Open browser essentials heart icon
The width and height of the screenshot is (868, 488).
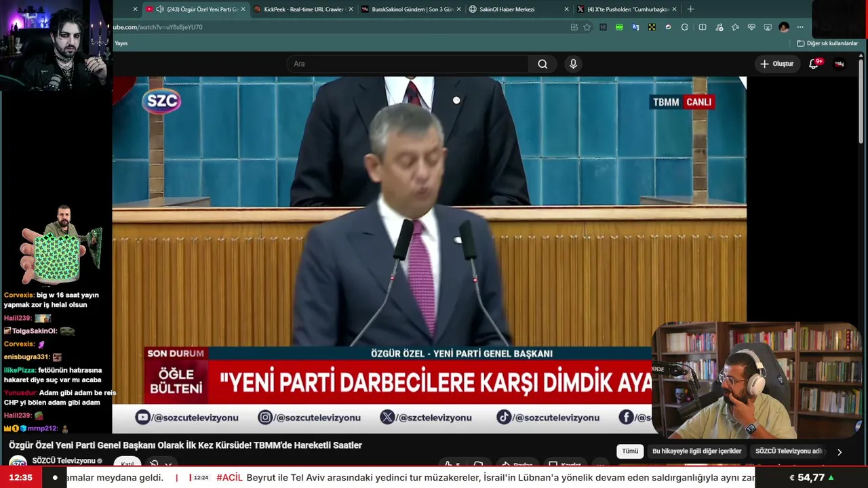pos(751,27)
